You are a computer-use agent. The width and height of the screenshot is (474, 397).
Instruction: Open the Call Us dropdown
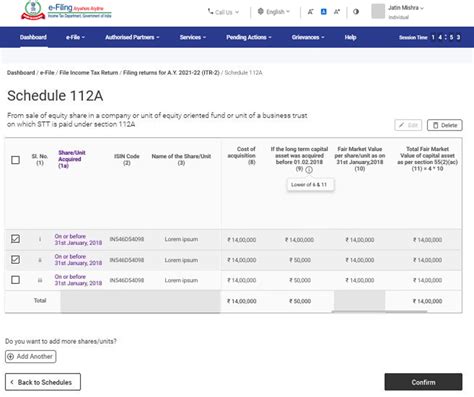[x=223, y=12]
